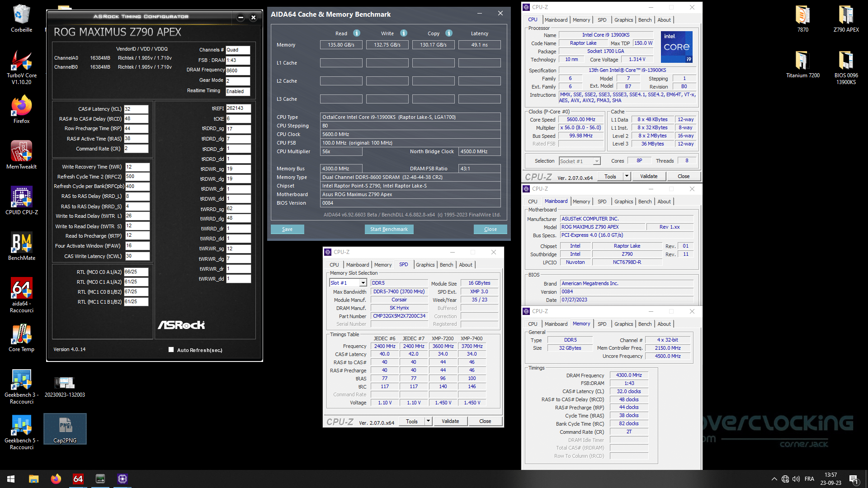Open the Z790 APEX desktop folder
Screen dimensions: 868x488
(846, 19)
